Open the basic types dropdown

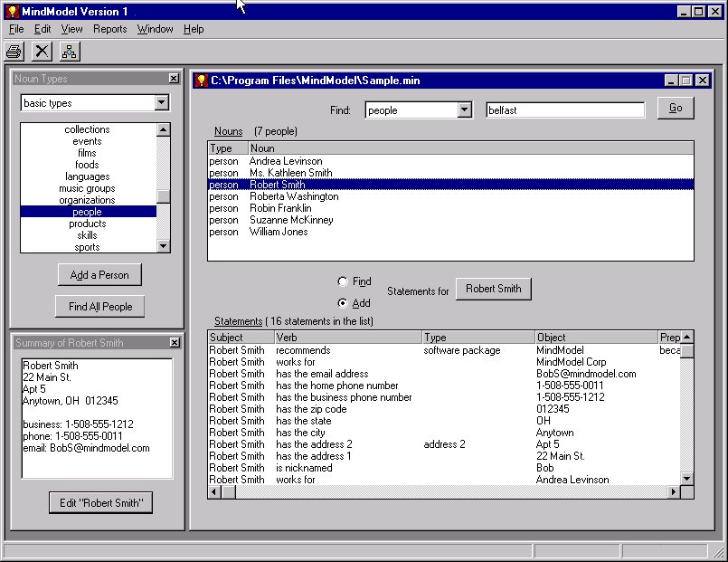(x=161, y=103)
